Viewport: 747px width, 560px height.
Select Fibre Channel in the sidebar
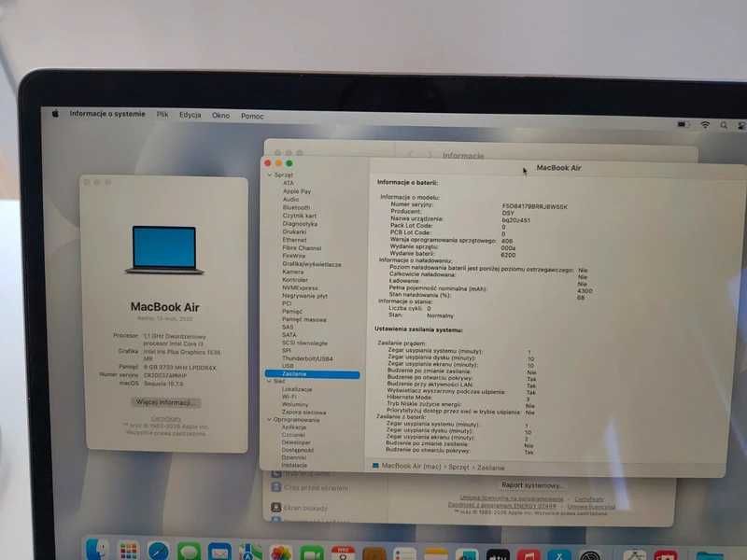[302, 247]
